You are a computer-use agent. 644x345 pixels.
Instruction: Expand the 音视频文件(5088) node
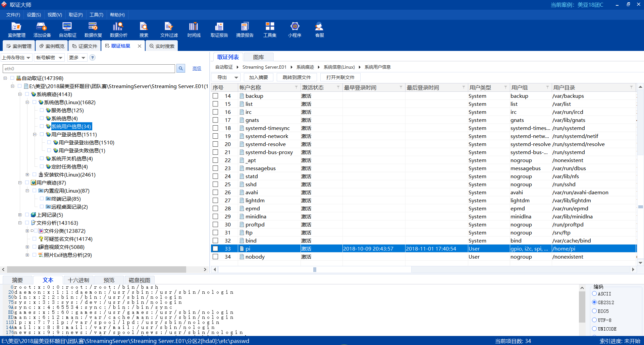pyautogui.click(x=27, y=247)
